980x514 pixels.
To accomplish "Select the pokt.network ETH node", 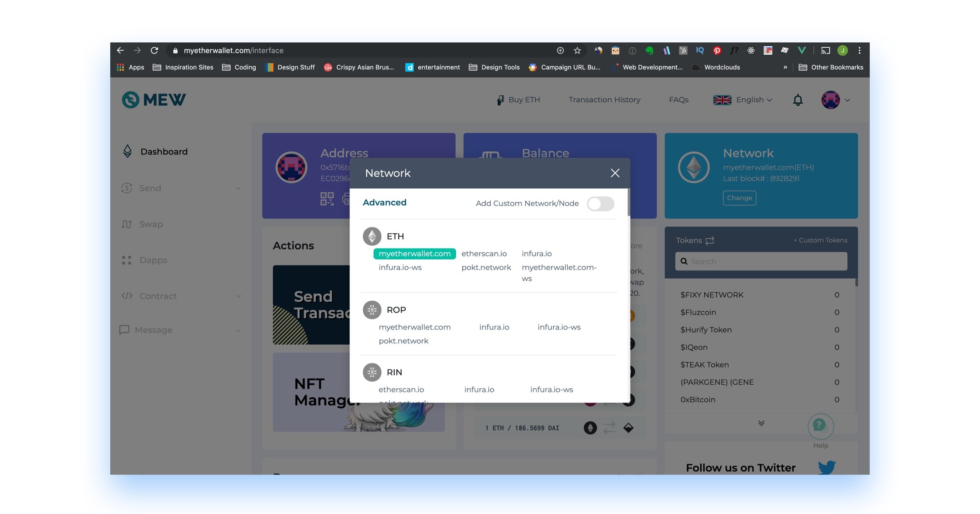I will [486, 267].
